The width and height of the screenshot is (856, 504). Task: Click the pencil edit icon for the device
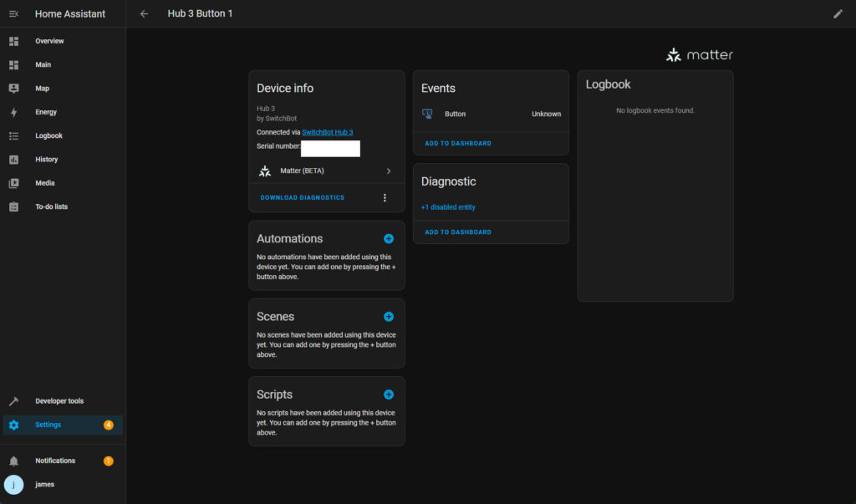tap(838, 13)
